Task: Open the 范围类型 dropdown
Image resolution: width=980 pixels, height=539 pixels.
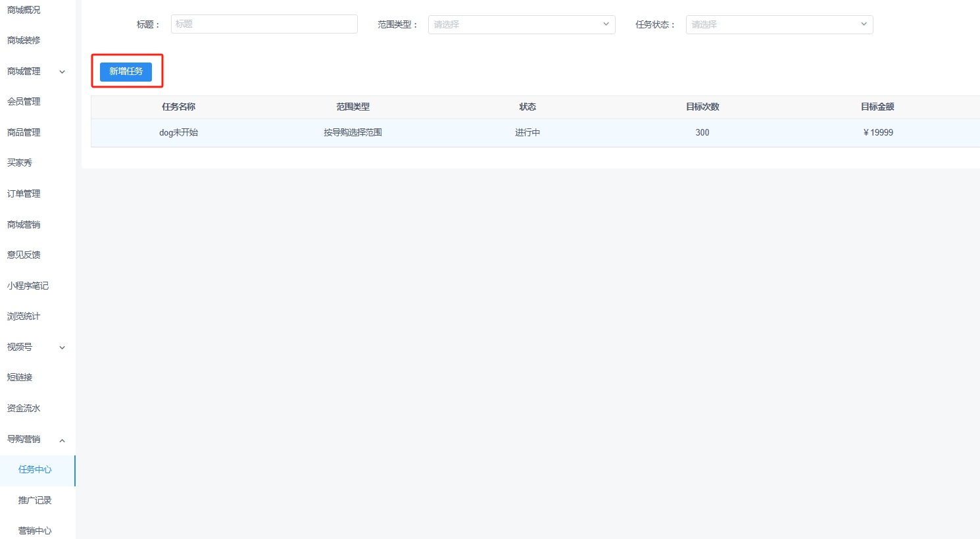Action: 522,24
